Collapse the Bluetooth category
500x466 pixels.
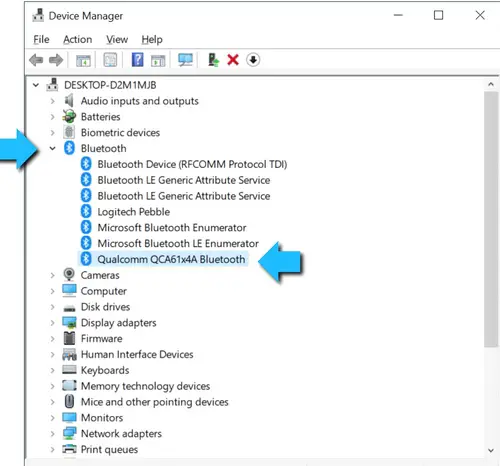click(52, 148)
